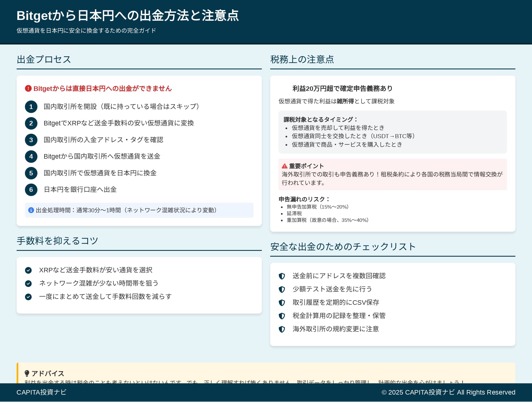
Task: Click the 出金プロセス section heading
Action: coord(44,59)
